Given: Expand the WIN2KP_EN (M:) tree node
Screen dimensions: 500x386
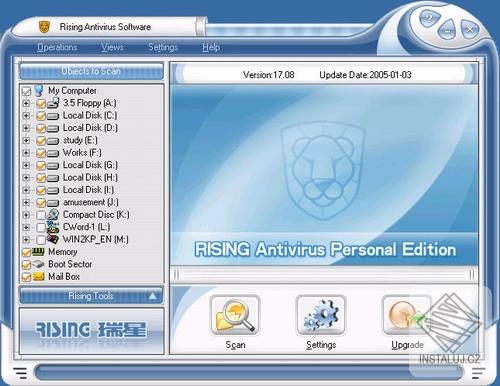Looking at the screenshot, I should click(x=26, y=240).
